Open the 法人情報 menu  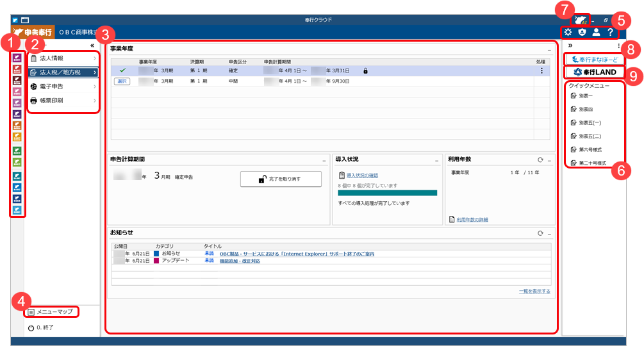[x=63, y=58]
